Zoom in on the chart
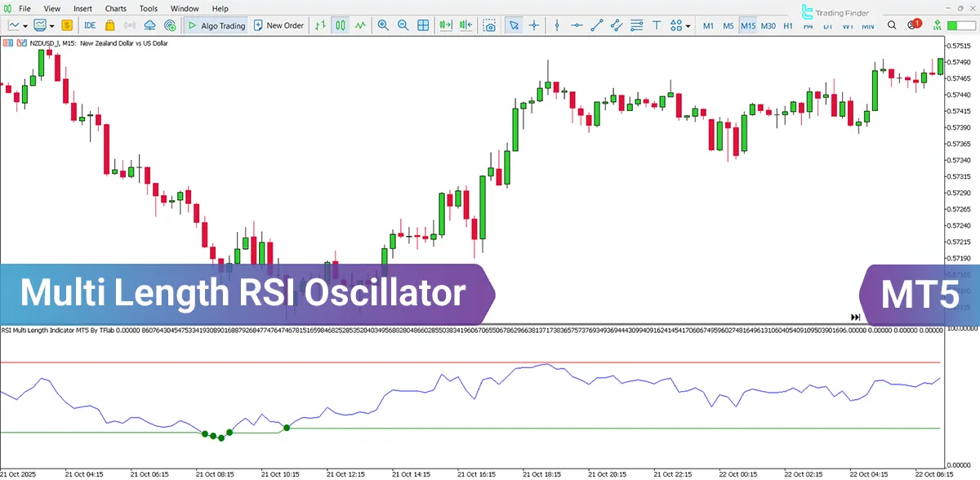The height and width of the screenshot is (480, 980). tap(384, 25)
